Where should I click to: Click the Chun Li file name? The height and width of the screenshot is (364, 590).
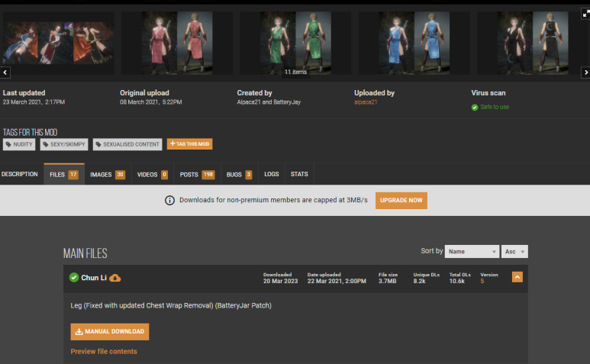click(94, 278)
